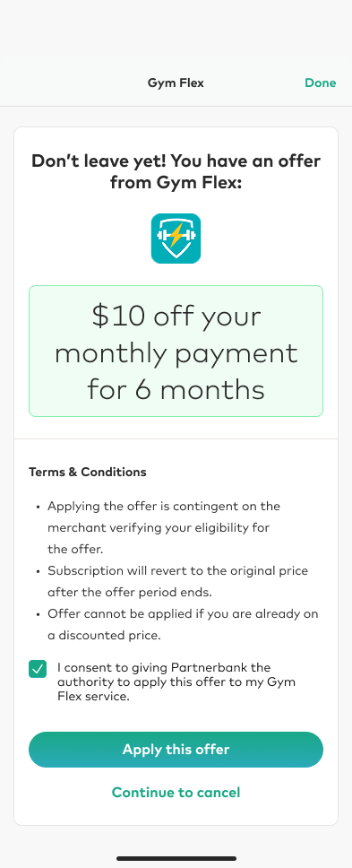Click the "for 6 months" offer text
Viewport: 352px width, 868px height.
(176, 390)
